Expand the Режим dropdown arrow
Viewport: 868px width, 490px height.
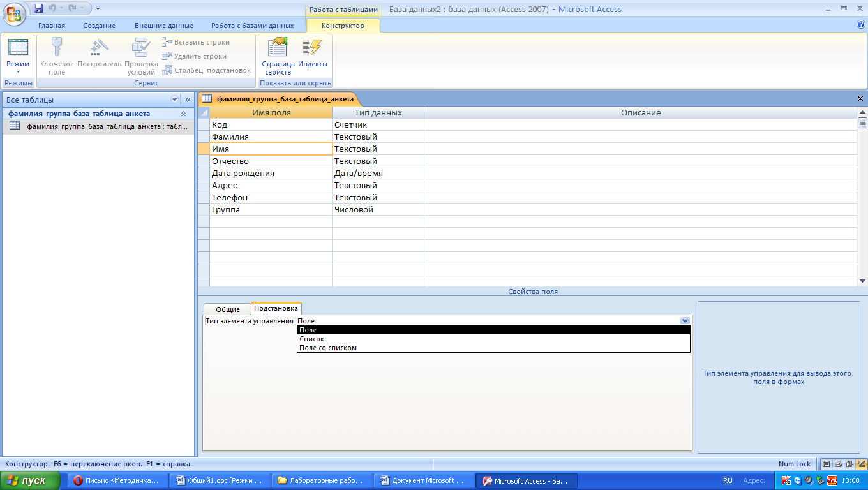point(18,72)
